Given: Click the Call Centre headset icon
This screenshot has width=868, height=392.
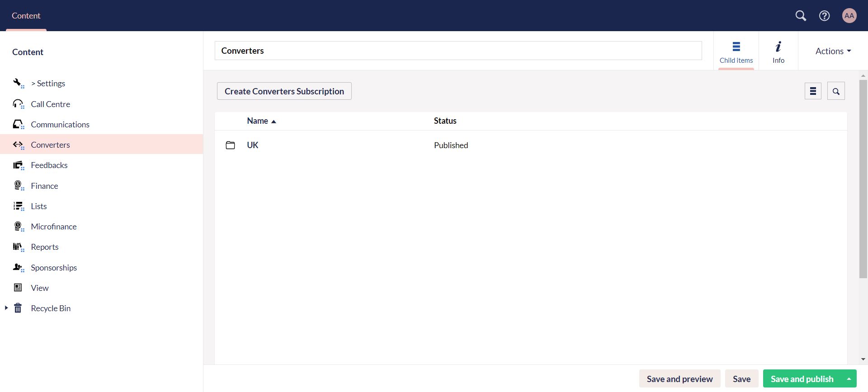Looking at the screenshot, I should 18,104.
